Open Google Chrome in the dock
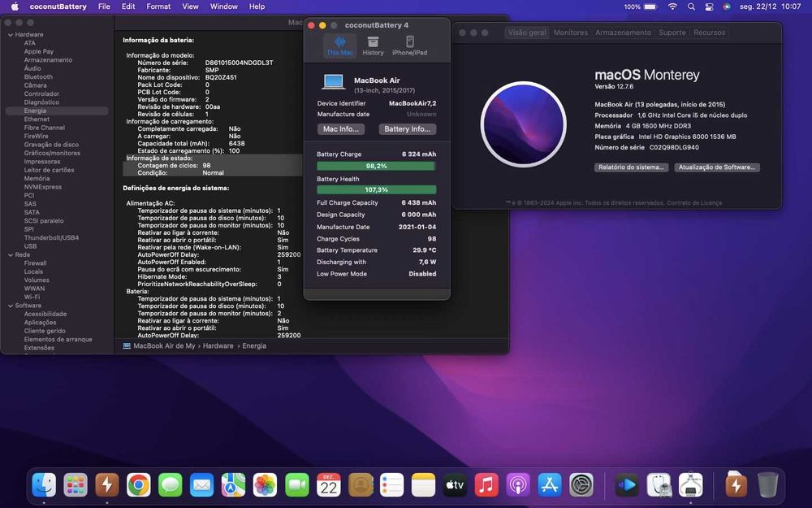Screen dimensions: 812x508 [x=139, y=485]
